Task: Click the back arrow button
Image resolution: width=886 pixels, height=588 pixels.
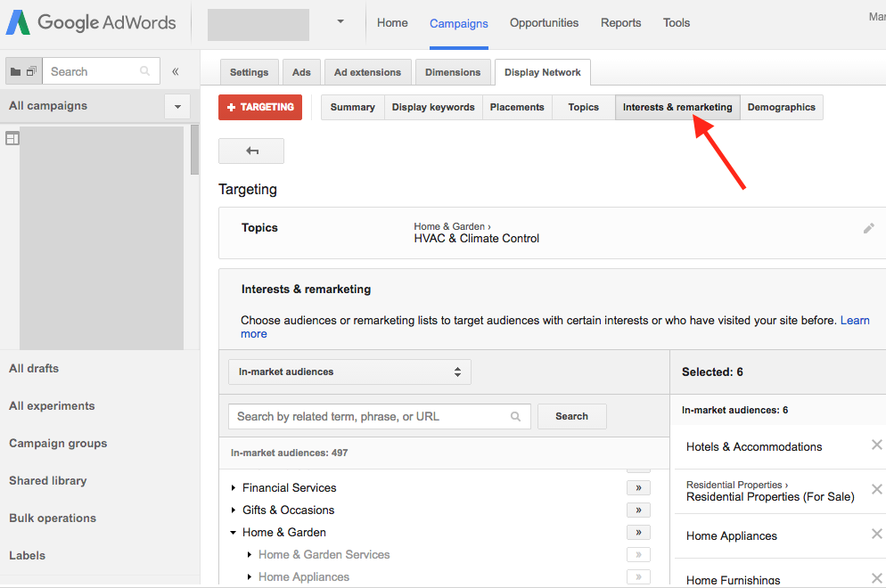Action: (251, 151)
